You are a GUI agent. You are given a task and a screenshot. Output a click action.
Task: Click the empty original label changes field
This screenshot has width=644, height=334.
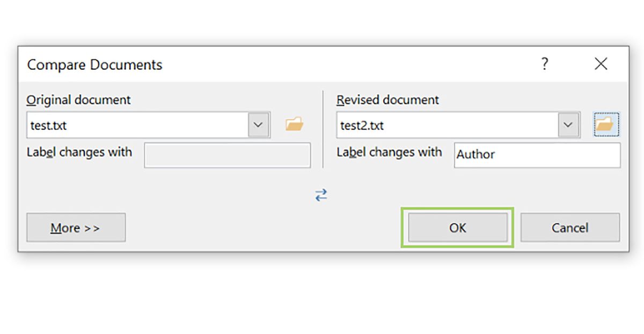coord(227,155)
